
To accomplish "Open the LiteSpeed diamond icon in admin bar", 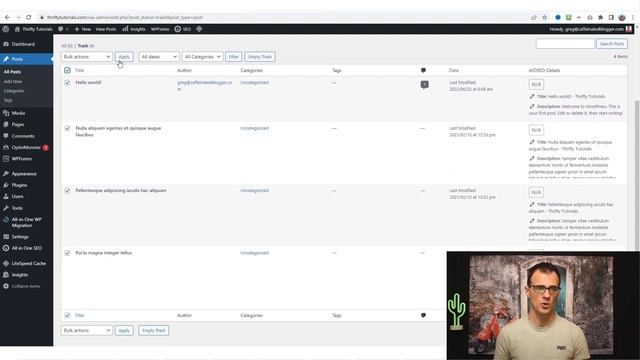I will [x=199, y=29].
